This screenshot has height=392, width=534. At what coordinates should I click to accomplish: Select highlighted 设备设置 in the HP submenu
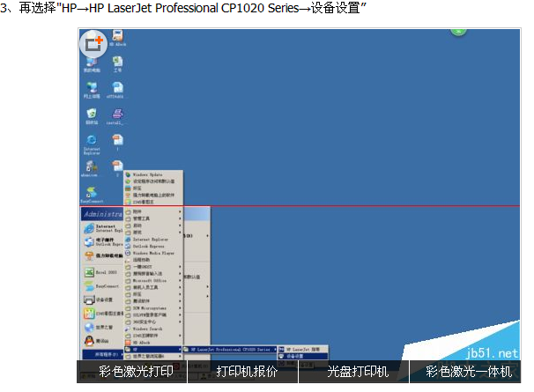303,356
